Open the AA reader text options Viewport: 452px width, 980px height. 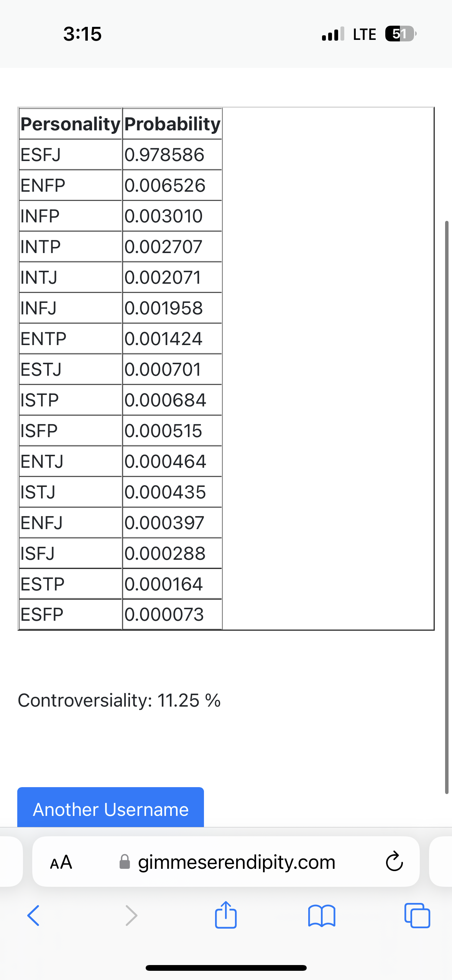coord(61,862)
